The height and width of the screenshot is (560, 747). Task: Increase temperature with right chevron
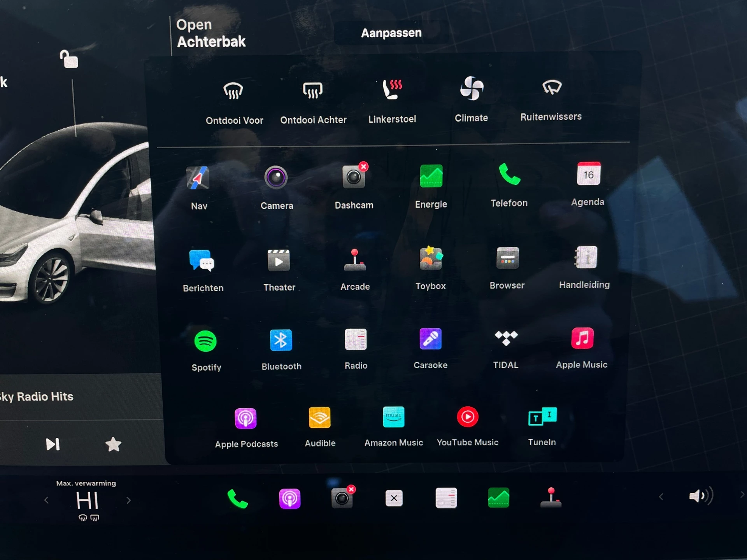point(129,500)
